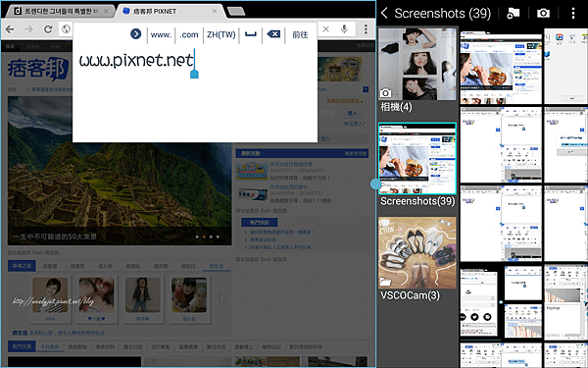Open gallery overflow menu (three dots)
This screenshot has height=368, width=588.
(x=572, y=13)
